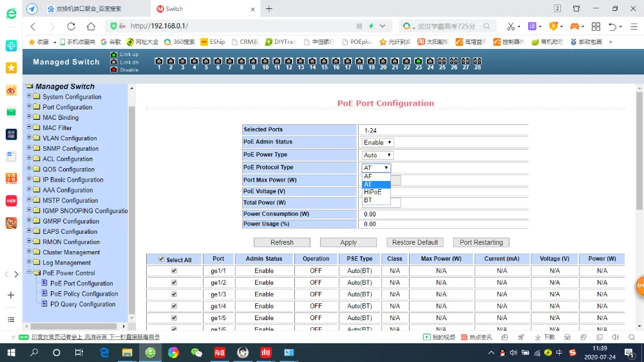The width and height of the screenshot is (644, 362).
Task: Choose BT option in protocol list
Action: (x=368, y=200)
